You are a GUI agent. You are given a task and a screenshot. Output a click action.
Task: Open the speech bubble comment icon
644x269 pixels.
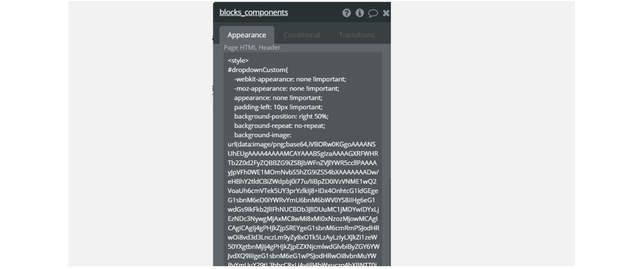click(373, 13)
